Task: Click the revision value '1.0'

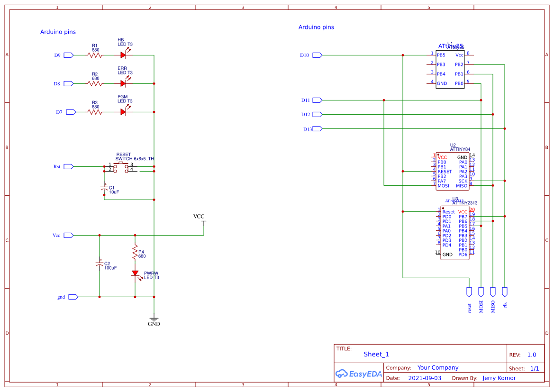Action: [532, 355]
